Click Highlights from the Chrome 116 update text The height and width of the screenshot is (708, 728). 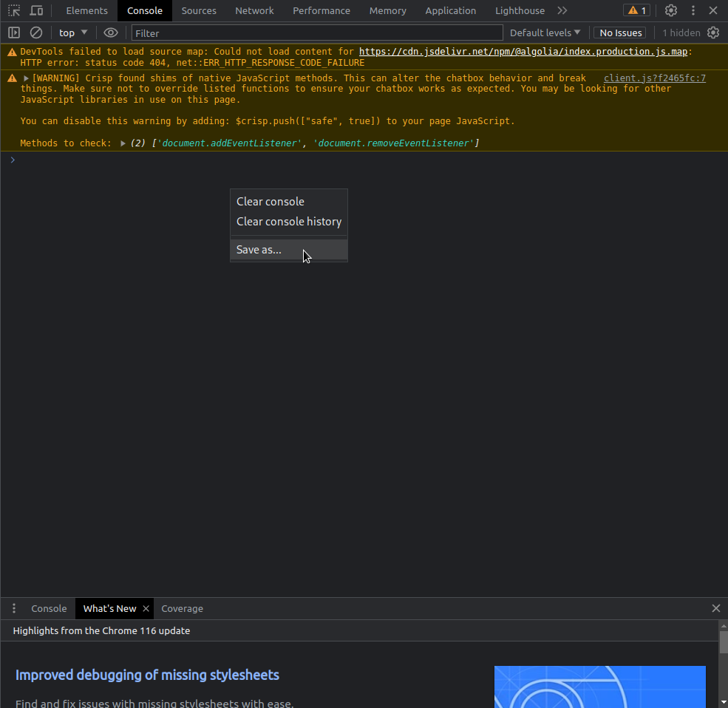pos(101,630)
